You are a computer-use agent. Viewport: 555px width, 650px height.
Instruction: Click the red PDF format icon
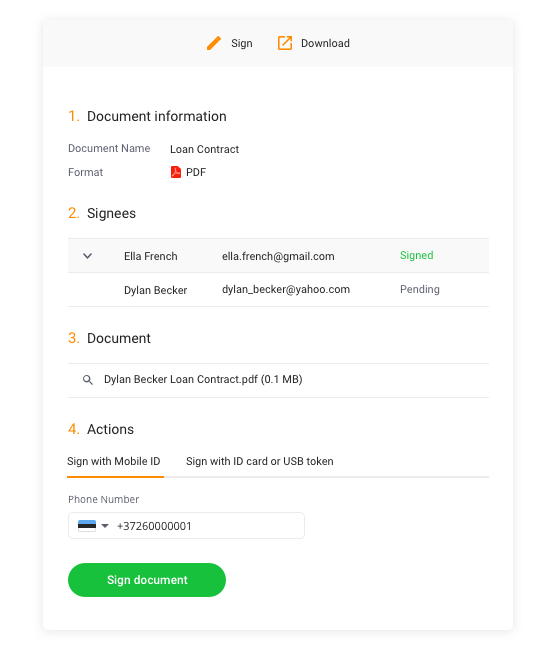[176, 172]
